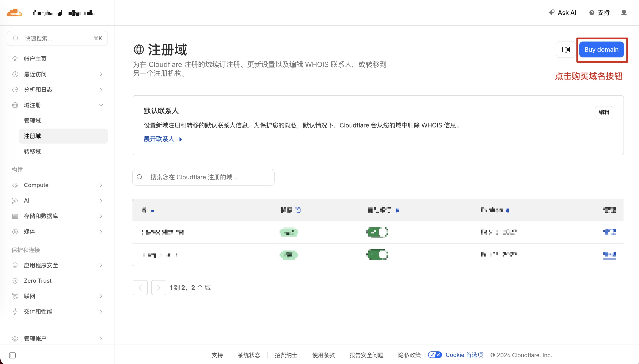Toggle the sidebar collapse control bottom left
The image size is (639, 364).
tap(13, 355)
